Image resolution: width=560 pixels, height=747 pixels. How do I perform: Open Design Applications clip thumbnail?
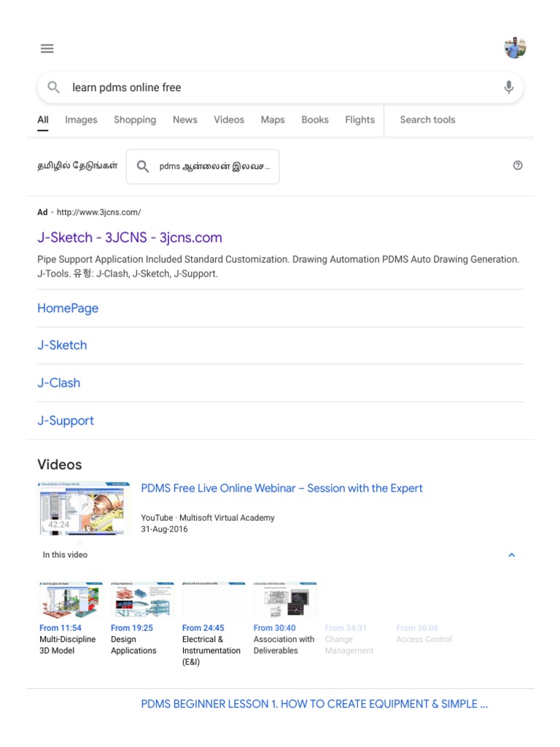point(142,600)
